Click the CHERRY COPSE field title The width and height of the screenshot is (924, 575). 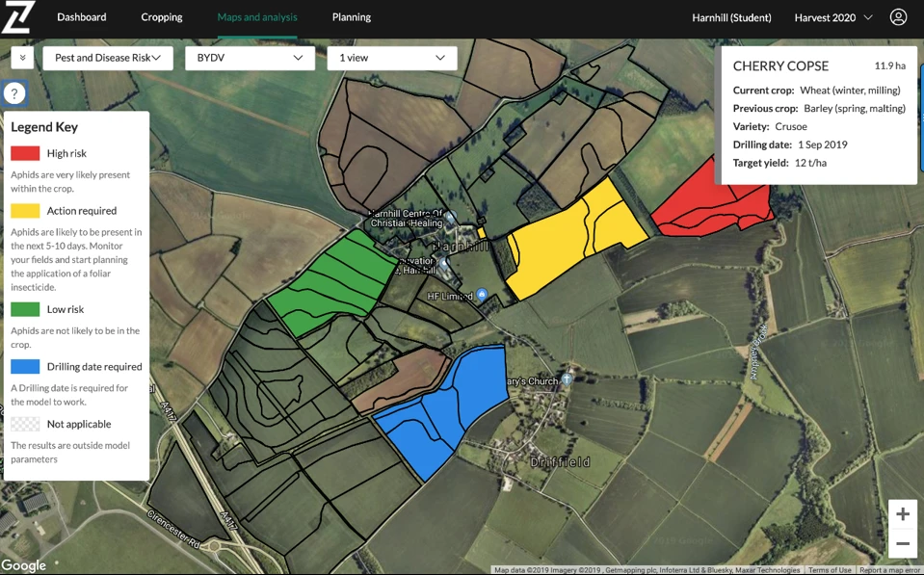click(780, 66)
